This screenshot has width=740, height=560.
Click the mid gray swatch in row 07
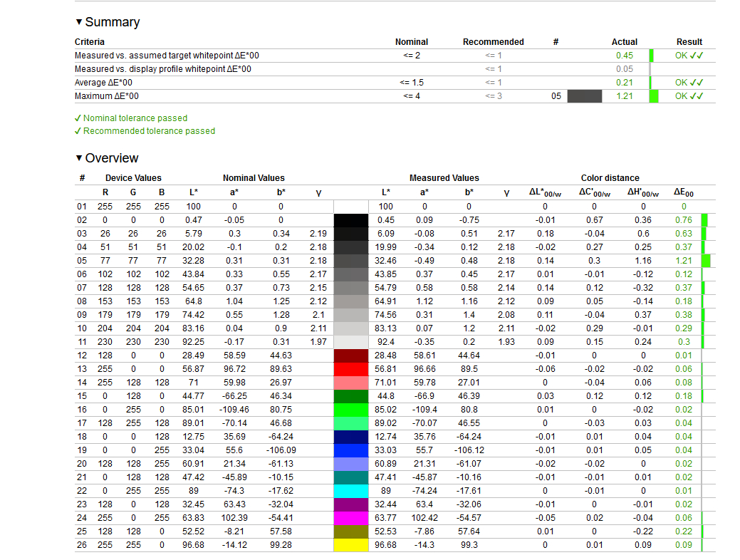[x=350, y=288]
